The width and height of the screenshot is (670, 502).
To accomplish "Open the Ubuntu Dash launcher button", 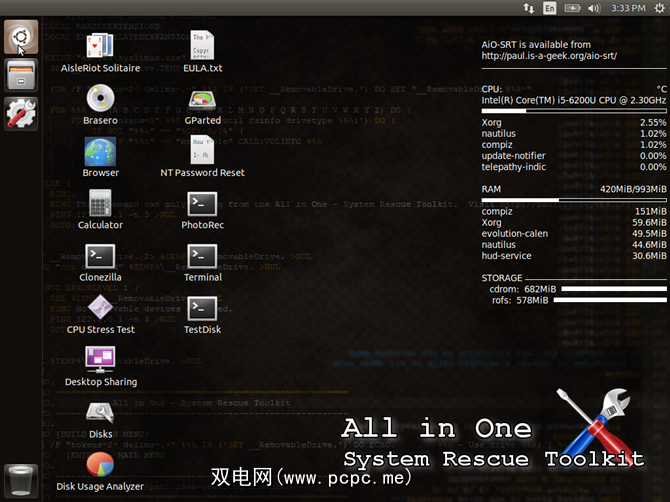I will pos(21,37).
